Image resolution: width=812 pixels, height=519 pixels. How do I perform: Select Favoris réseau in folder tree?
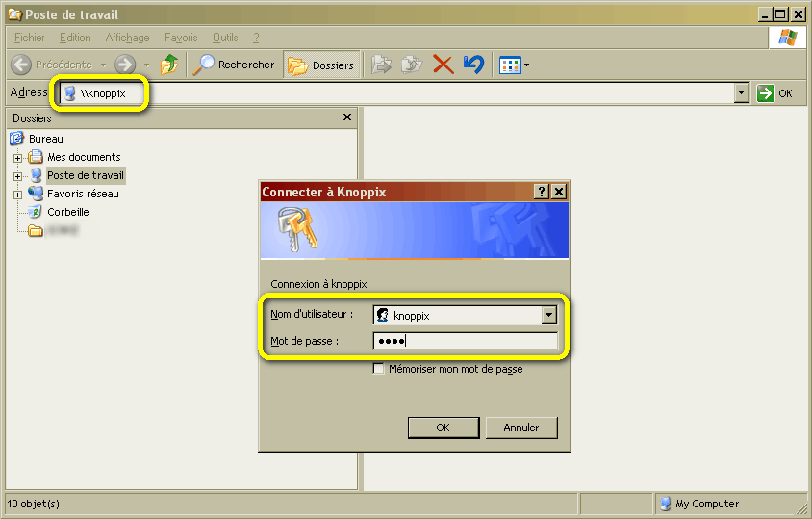click(83, 194)
